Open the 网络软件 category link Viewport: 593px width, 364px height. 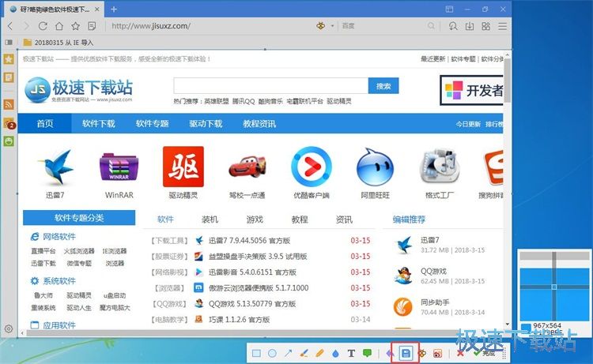(x=59, y=237)
